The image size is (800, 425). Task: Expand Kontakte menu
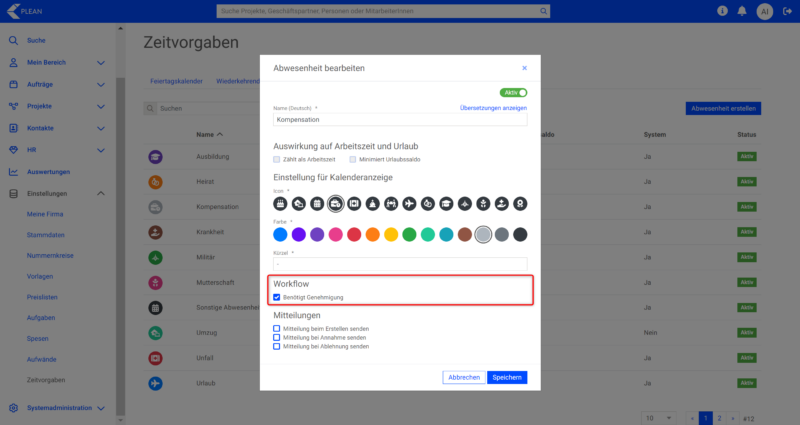(x=101, y=129)
